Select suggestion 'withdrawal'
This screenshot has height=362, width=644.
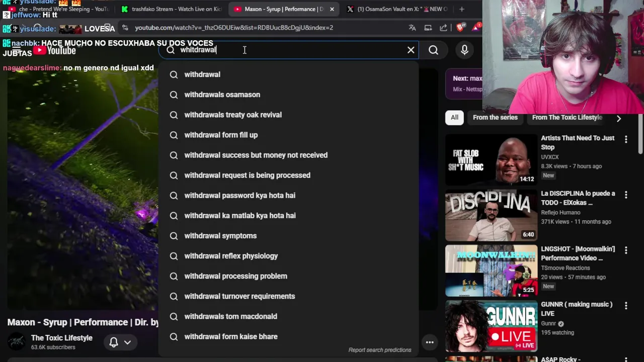(x=289, y=74)
